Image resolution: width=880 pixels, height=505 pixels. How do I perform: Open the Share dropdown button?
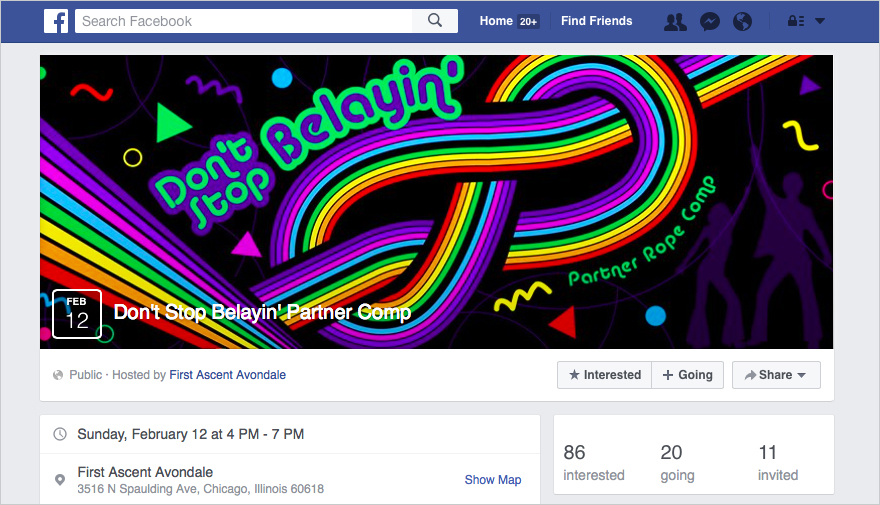776,375
